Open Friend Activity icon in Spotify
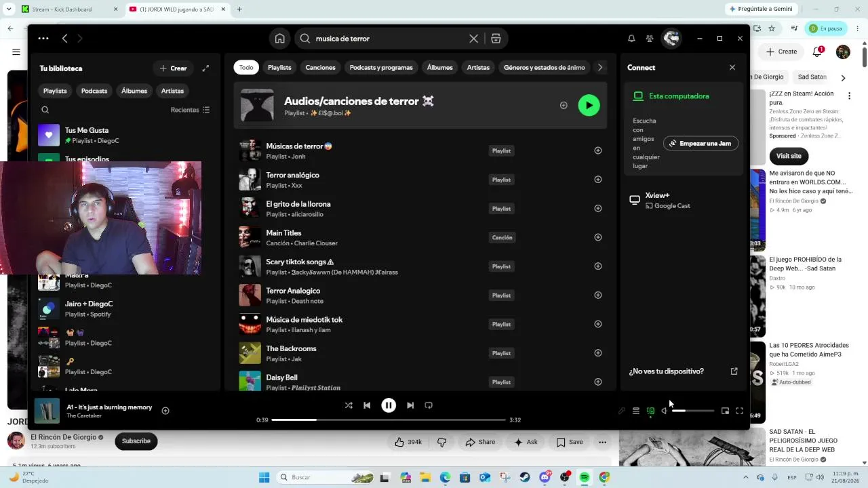Viewport: 868px width, 488px height. click(x=650, y=39)
